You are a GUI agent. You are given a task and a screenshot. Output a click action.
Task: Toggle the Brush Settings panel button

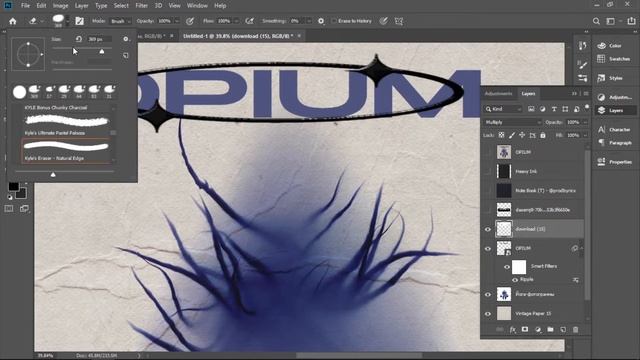click(x=80, y=21)
